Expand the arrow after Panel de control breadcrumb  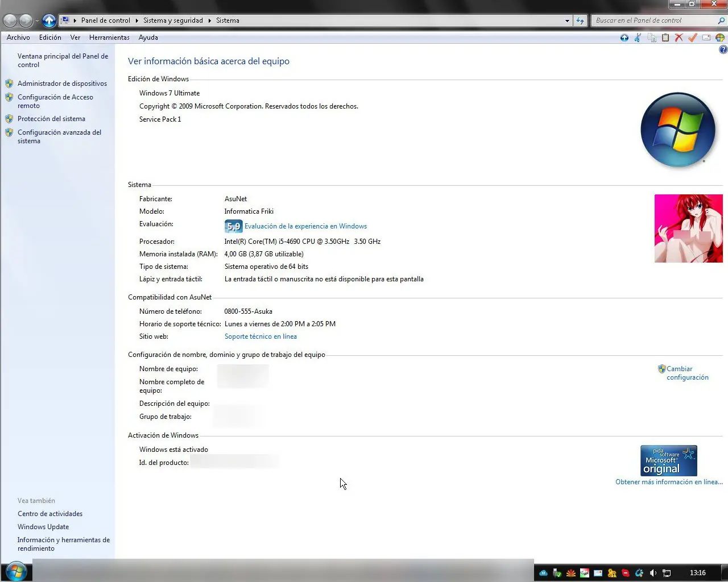pyautogui.click(x=136, y=20)
